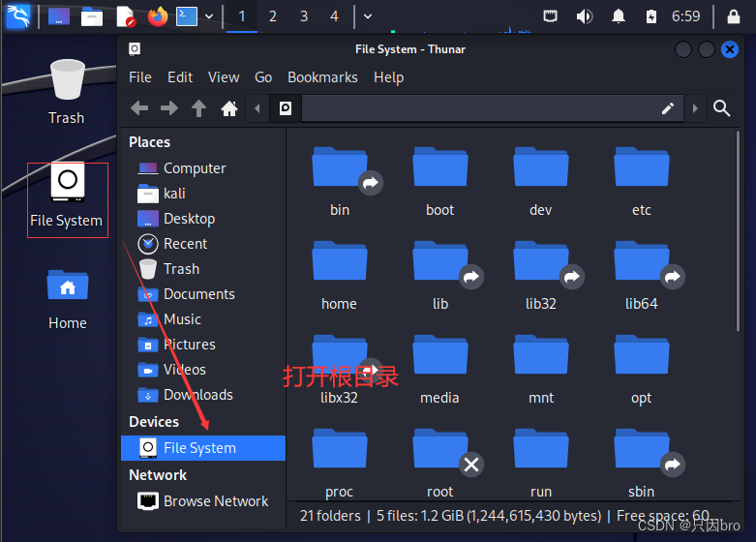Open the search magnifier in Thunar toolbar
The height and width of the screenshot is (542, 756).
coord(721,108)
